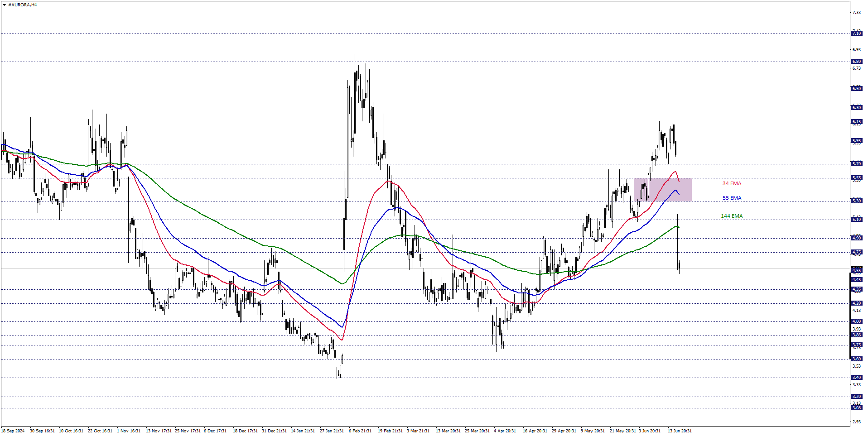The height and width of the screenshot is (436, 868).
Task: Click the 3.86 price level label
Action: click(x=856, y=335)
